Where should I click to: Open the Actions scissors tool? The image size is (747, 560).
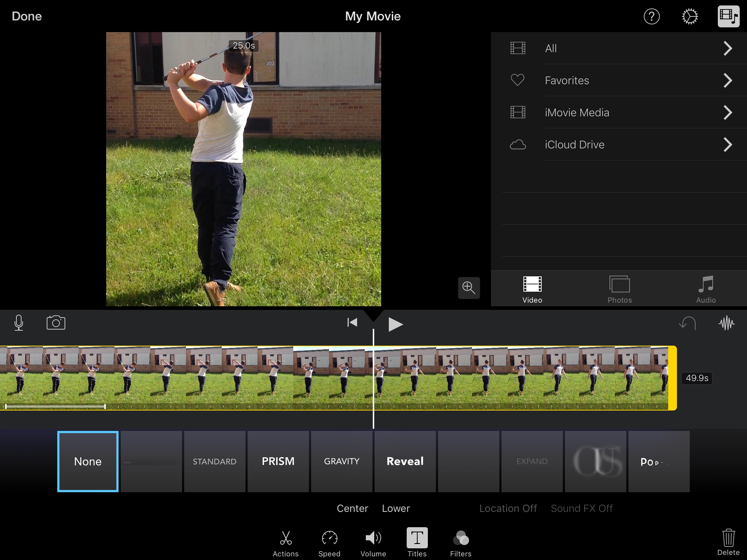point(286,542)
